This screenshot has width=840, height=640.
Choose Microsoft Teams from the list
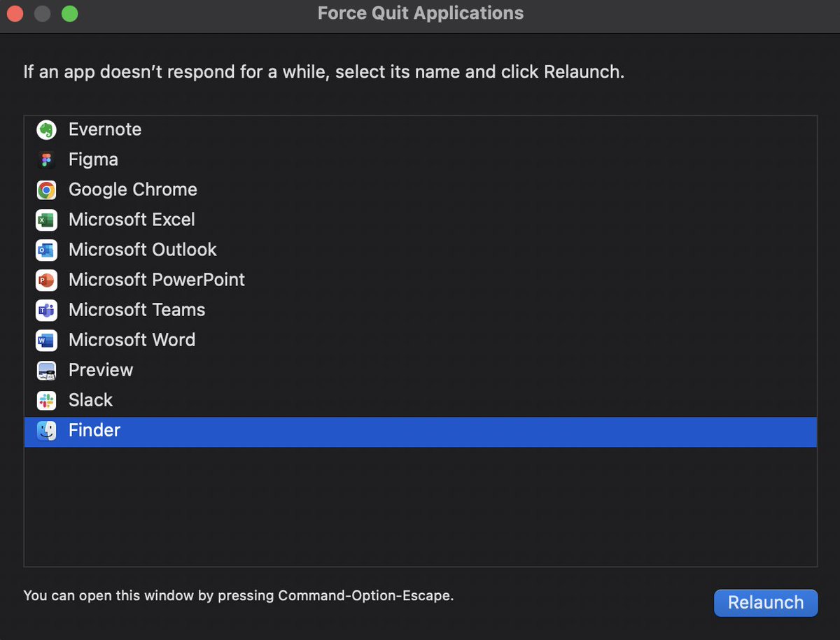pos(137,310)
